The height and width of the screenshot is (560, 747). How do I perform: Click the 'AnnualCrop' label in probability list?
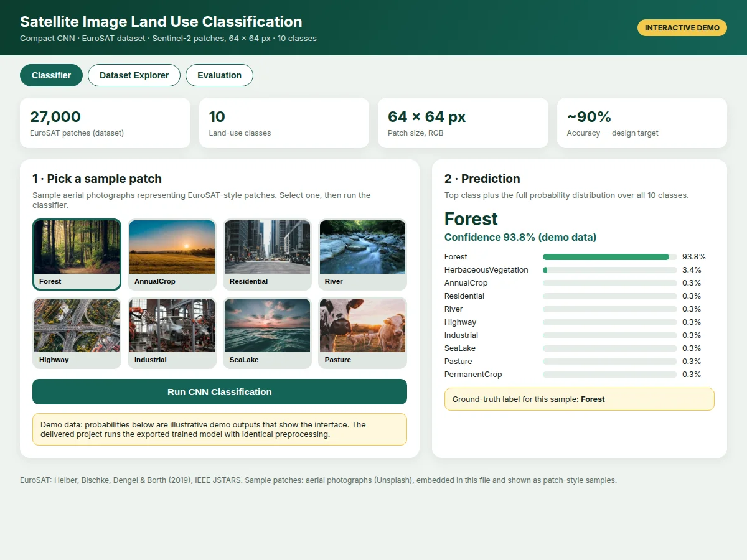pos(466,283)
